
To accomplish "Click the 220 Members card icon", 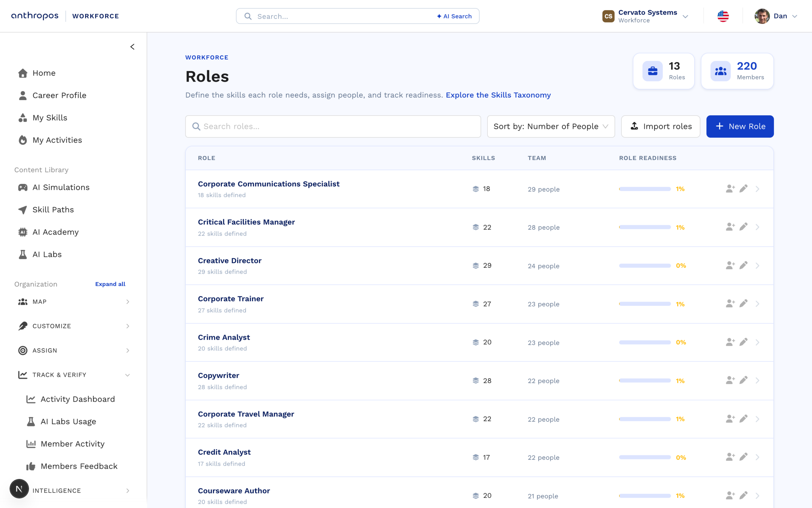I will pos(720,71).
